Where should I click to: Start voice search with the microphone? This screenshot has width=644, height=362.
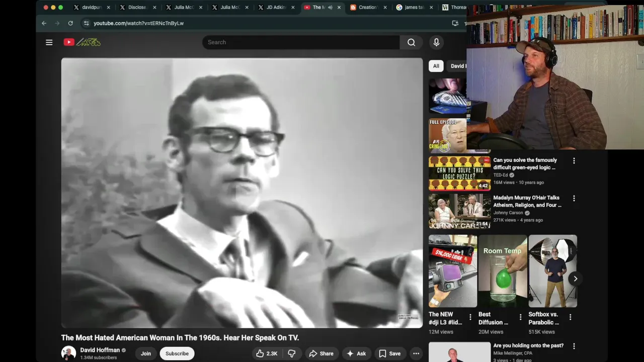tap(436, 42)
